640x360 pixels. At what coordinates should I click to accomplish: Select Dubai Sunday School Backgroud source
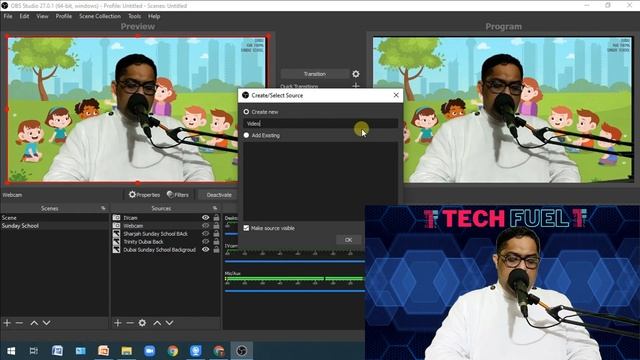160,249
